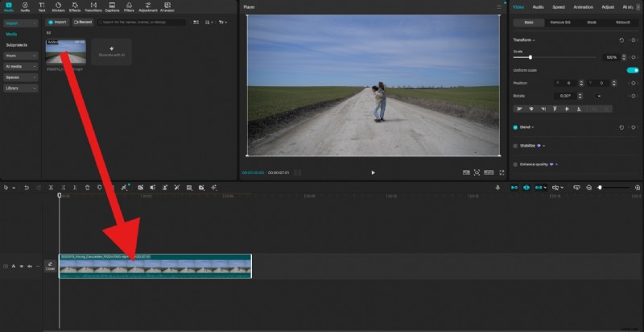This screenshot has width=644, height=332.
Task: Open the Player panel hamburger menu
Action: pyautogui.click(x=499, y=7)
